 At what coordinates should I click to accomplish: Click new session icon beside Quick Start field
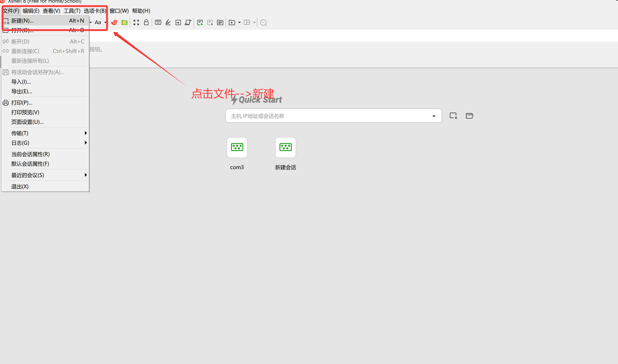click(x=453, y=116)
